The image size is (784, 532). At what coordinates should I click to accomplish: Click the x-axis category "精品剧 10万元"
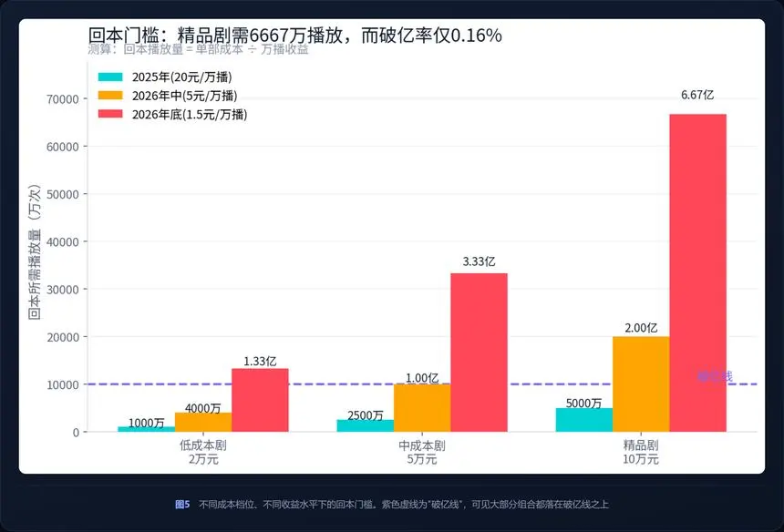(641, 452)
